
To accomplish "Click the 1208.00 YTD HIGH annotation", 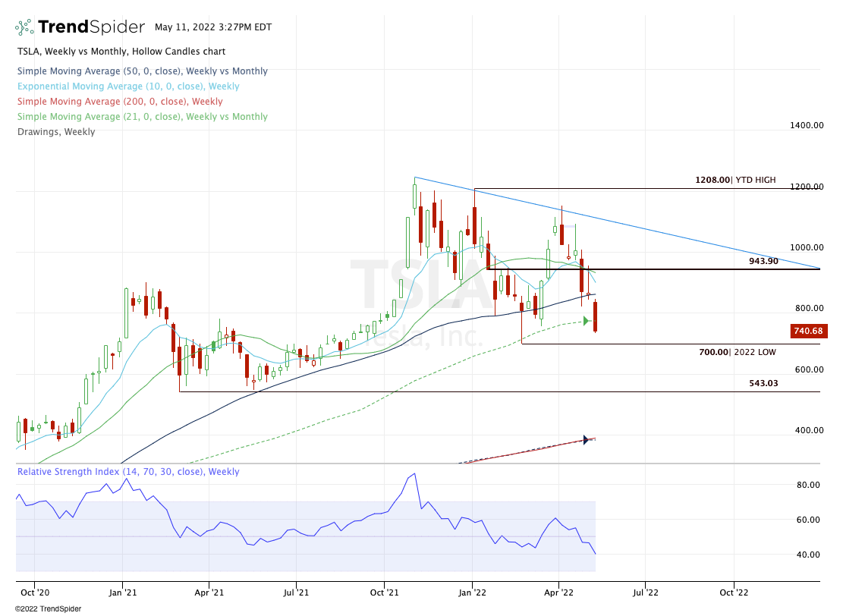I will pos(735,180).
